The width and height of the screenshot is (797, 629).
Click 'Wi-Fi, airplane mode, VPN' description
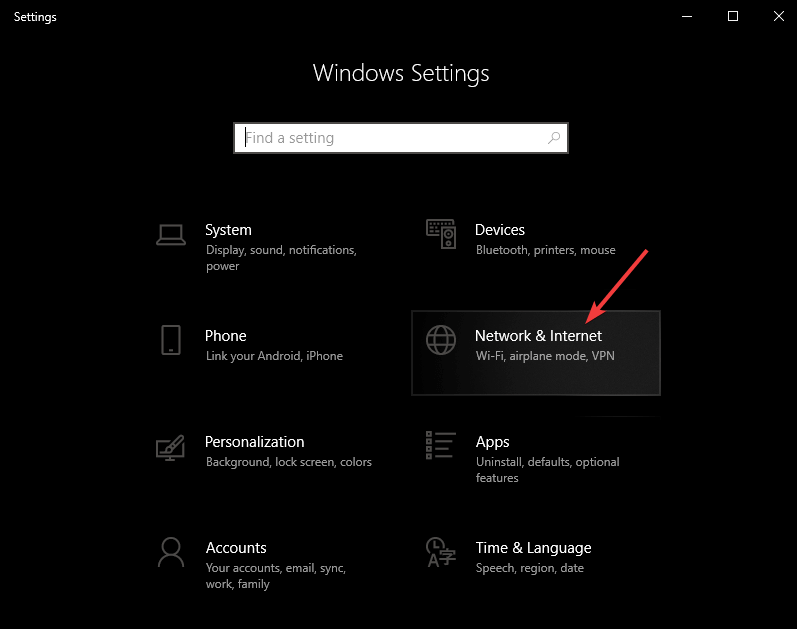pos(545,356)
